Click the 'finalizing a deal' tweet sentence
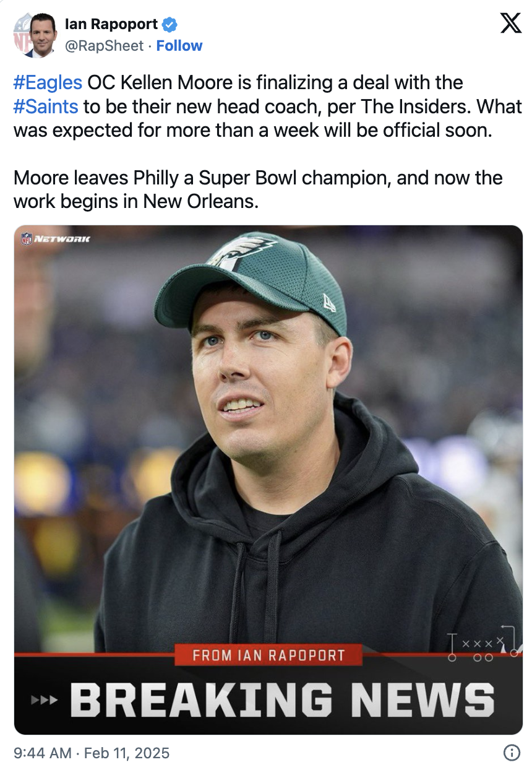532x770 pixels. coord(268,106)
